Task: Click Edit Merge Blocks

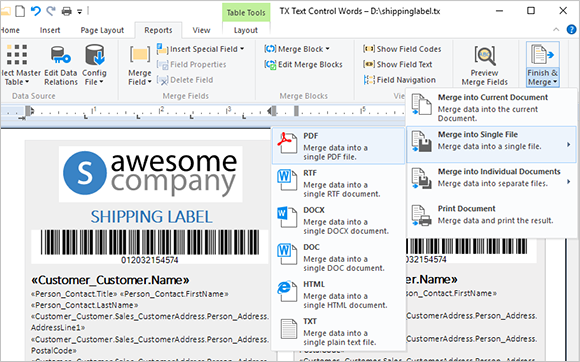Action: pyautogui.click(x=303, y=64)
